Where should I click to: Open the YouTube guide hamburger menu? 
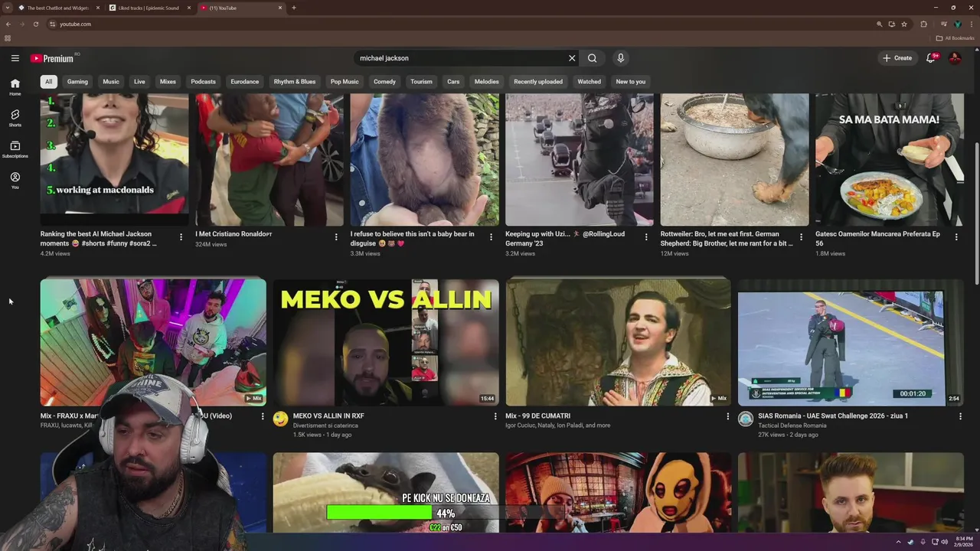point(15,58)
